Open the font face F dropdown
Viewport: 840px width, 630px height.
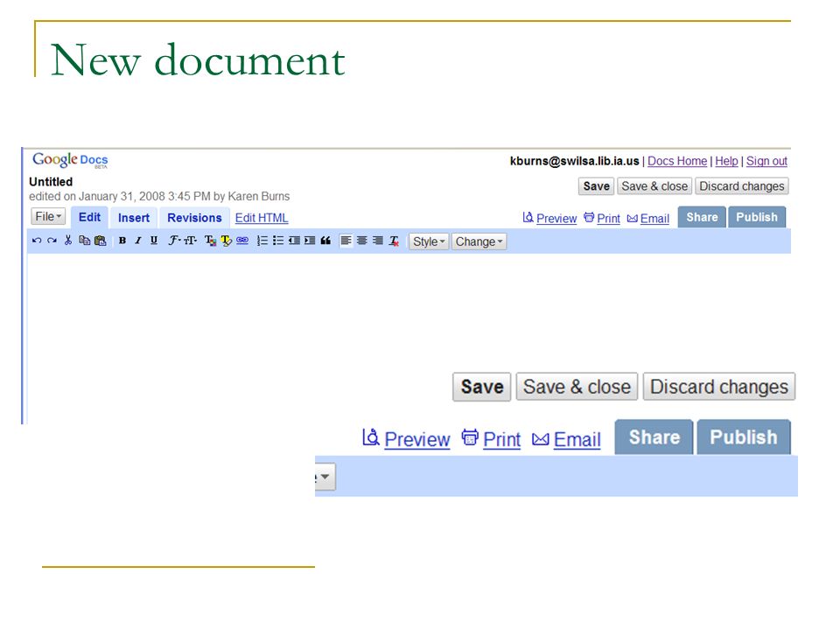point(174,241)
